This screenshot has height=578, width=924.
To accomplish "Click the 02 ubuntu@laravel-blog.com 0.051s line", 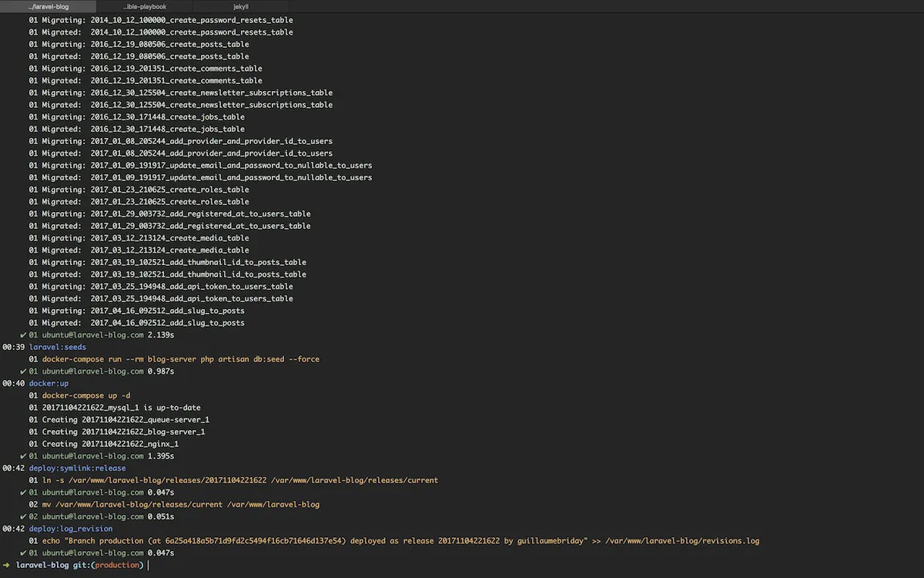I will (102, 516).
